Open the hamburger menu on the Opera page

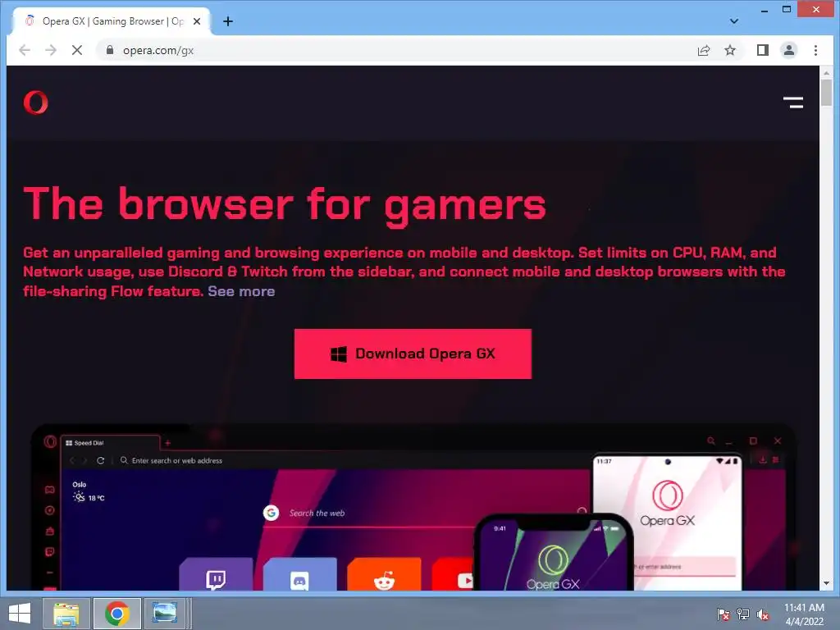(x=793, y=103)
